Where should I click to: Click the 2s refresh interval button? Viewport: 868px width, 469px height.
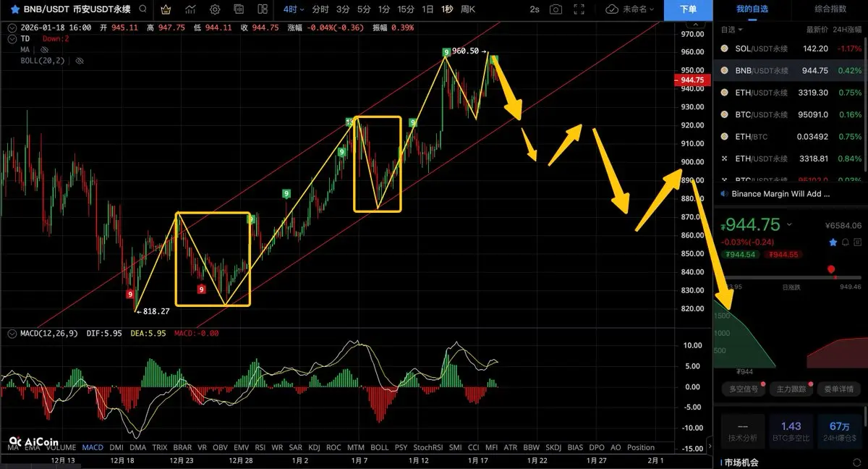[535, 9]
